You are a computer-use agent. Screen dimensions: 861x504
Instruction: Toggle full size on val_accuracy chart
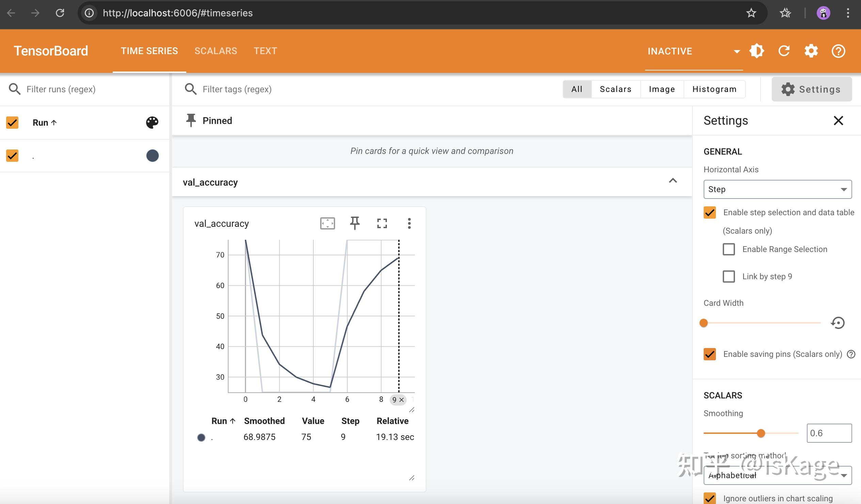coord(382,223)
